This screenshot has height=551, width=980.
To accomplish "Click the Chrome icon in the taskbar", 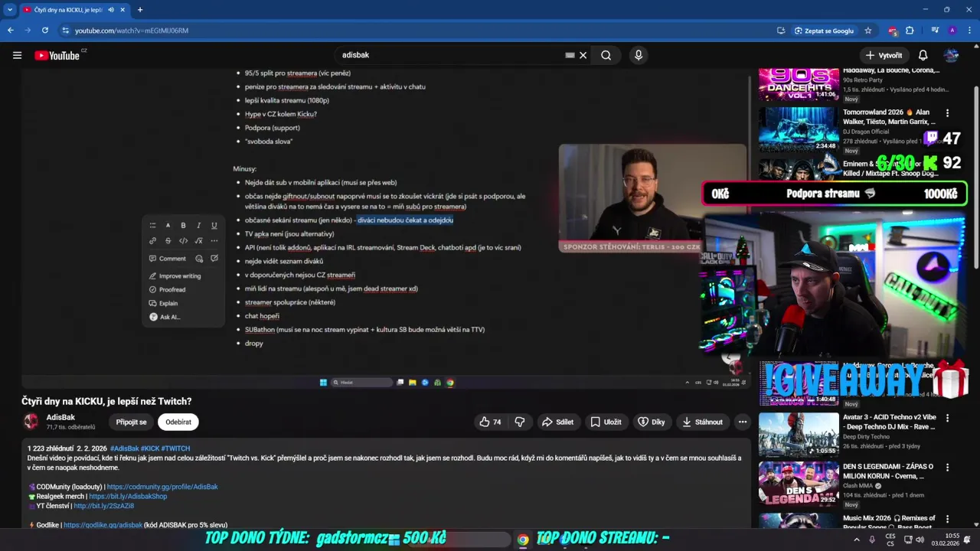I will point(522,540).
